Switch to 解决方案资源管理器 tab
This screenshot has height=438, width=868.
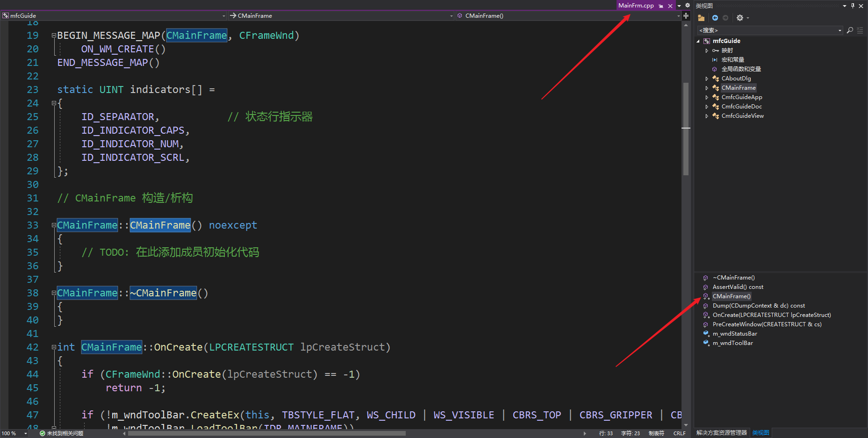point(722,433)
